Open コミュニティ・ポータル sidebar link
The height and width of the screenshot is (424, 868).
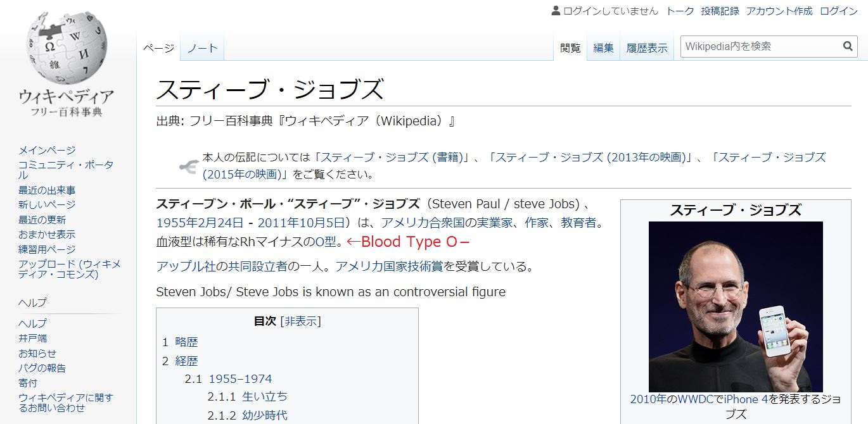click(x=66, y=170)
